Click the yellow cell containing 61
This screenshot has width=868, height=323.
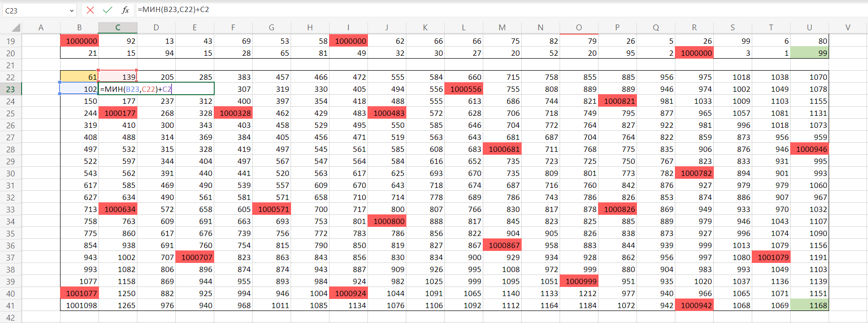pyautogui.click(x=79, y=77)
